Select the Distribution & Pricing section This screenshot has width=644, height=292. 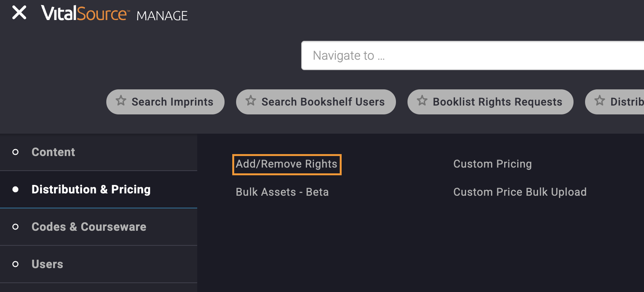tap(99, 190)
